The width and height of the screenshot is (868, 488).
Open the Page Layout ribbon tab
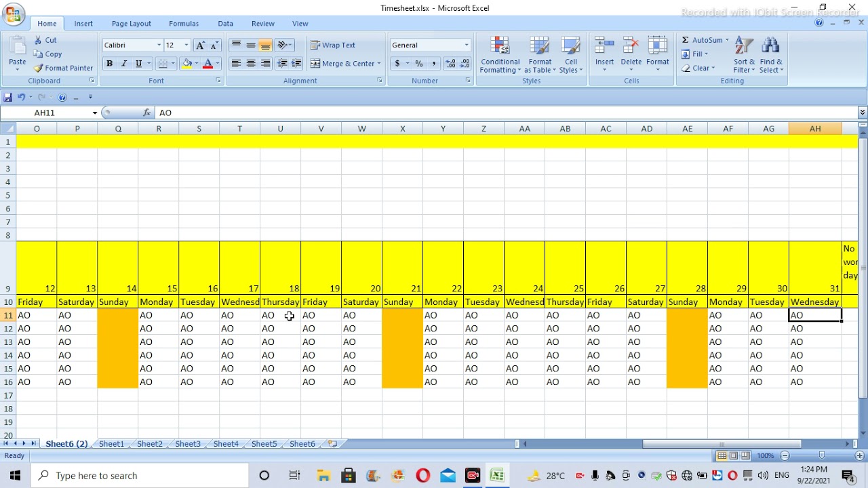coord(132,24)
